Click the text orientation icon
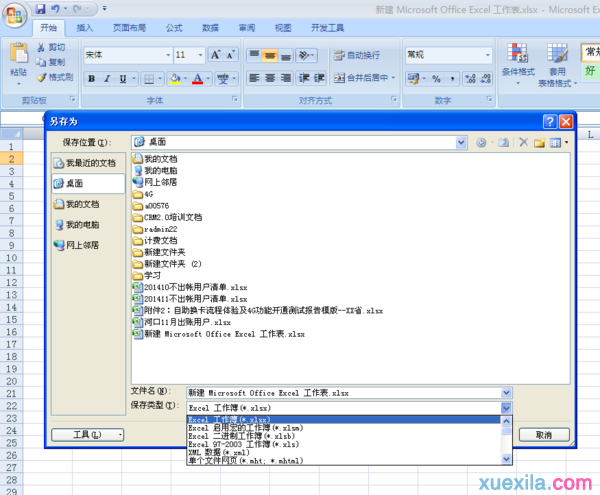600x495 pixels. [x=304, y=55]
